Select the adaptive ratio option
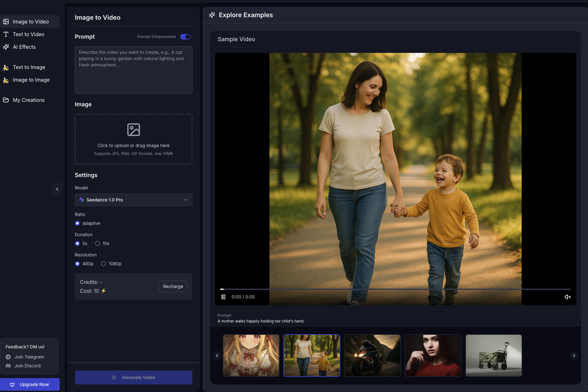Viewport: 588px width, 392px height. pyautogui.click(x=78, y=224)
